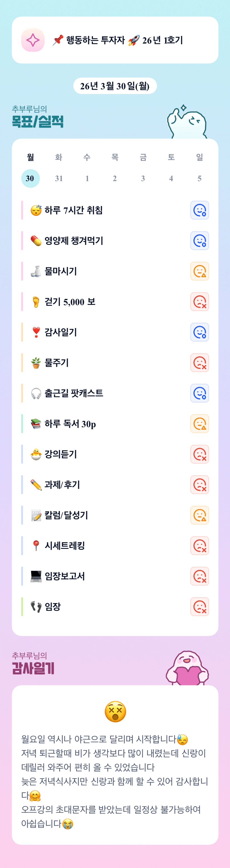
Task: Select date 31 in the week calendar
Action: [59, 178]
